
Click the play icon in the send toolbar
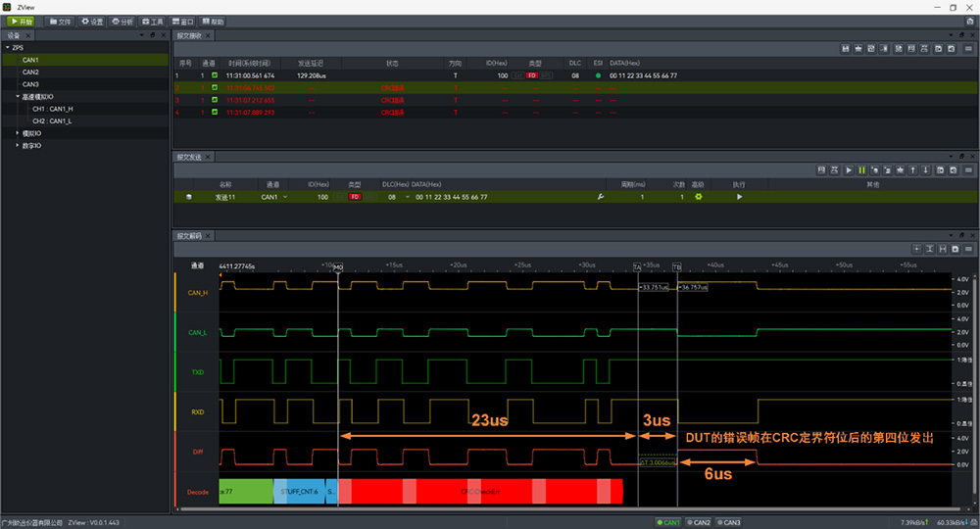point(849,170)
